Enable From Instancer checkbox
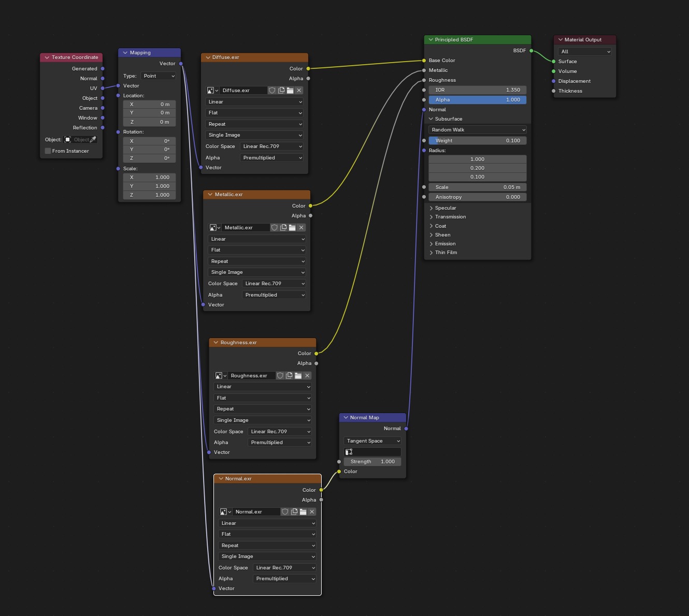The height and width of the screenshot is (616, 689). (x=48, y=151)
